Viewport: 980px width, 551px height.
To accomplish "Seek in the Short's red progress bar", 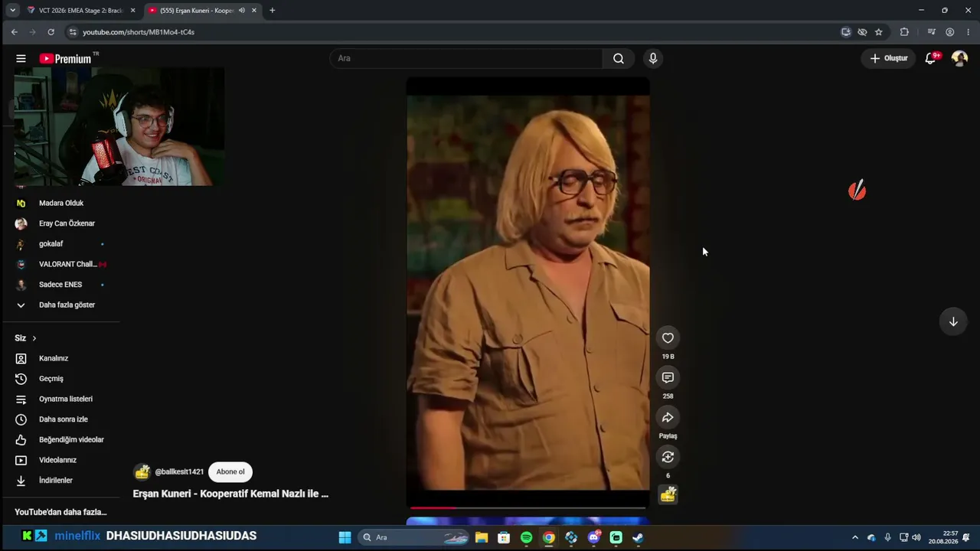I will [x=528, y=507].
